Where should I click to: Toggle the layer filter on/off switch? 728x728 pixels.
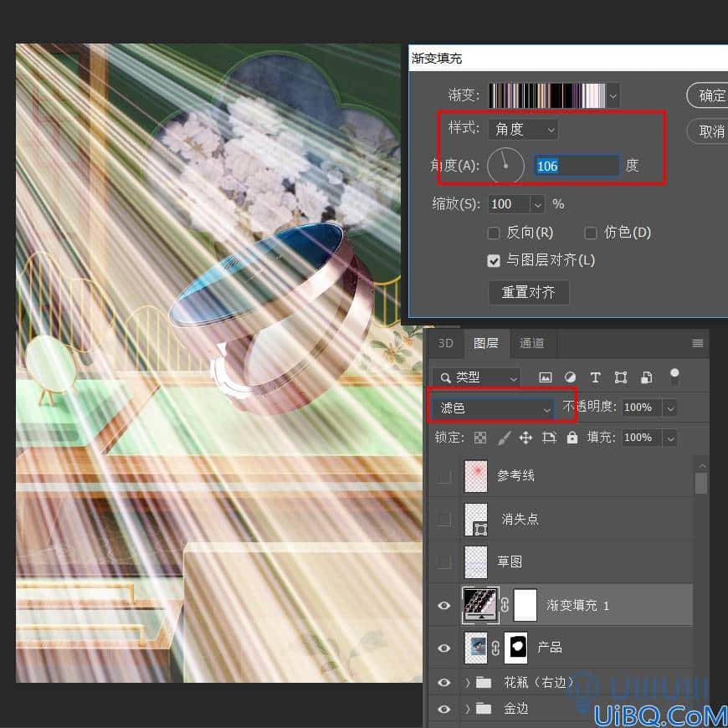click(674, 376)
